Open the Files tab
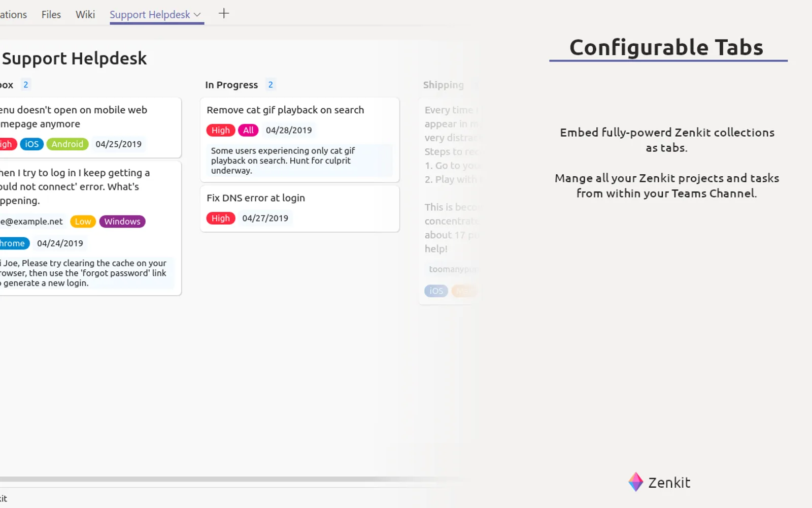812x508 pixels. tap(51, 15)
